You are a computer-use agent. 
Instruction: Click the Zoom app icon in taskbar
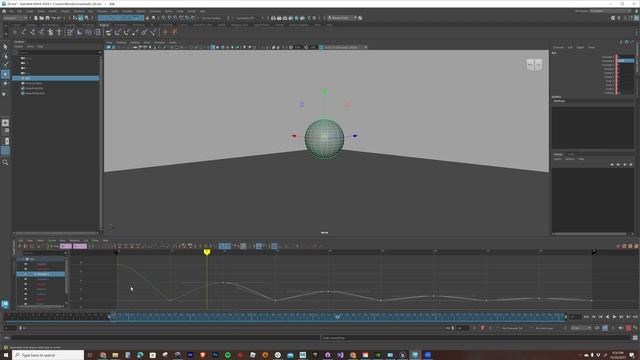(427, 355)
